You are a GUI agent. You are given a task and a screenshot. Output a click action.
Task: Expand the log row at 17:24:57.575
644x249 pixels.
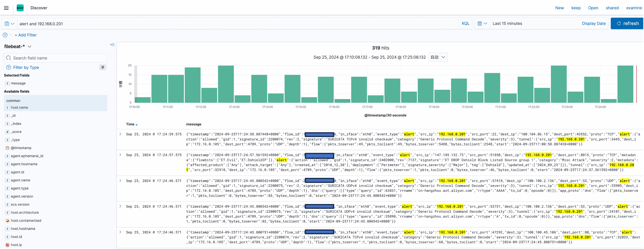click(120, 155)
